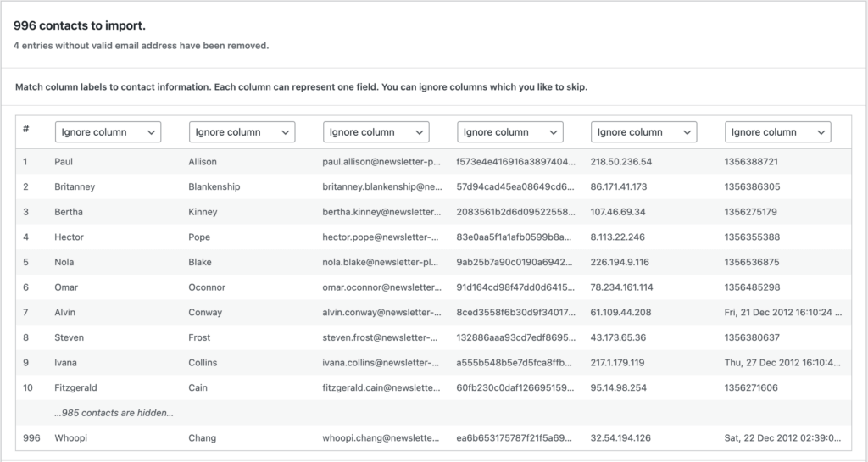The width and height of the screenshot is (868, 462).
Task: Click the '985 contacts are hidden' row text
Action: click(114, 413)
